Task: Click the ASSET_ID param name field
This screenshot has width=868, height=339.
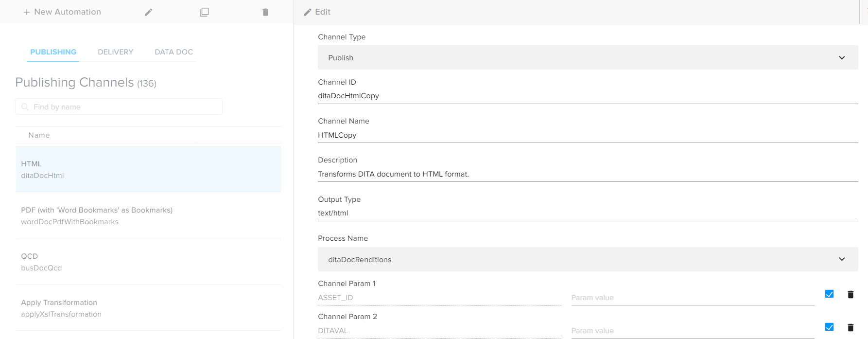Action: 439,298
